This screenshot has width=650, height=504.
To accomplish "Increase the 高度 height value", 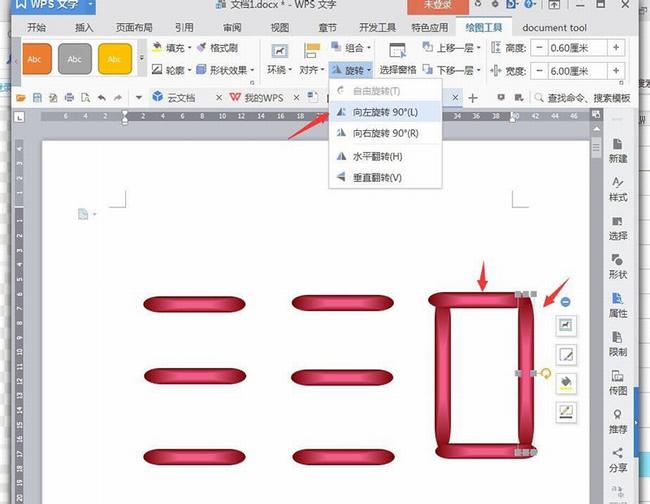I will coord(616,48).
